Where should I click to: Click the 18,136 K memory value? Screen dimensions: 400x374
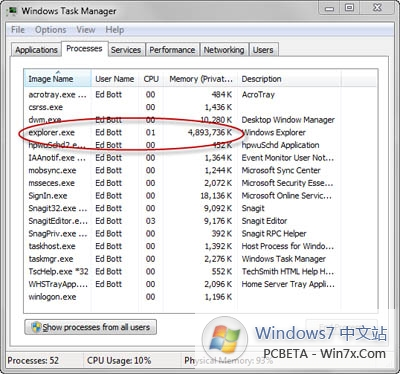216,196
